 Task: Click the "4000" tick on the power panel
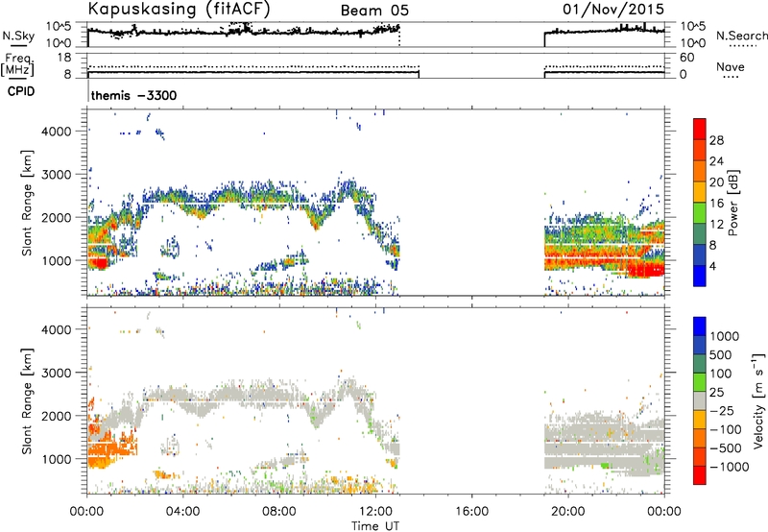click(x=56, y=132)
